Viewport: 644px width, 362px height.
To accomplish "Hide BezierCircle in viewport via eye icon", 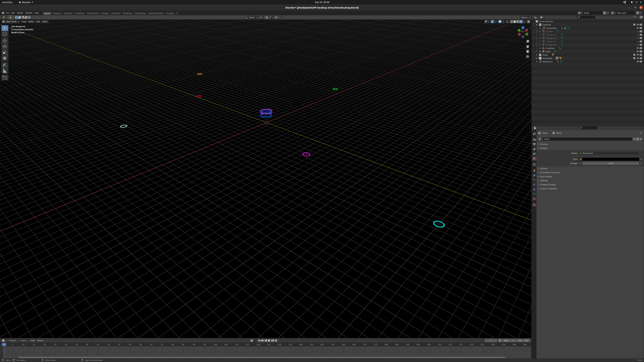I will pos(638,62).
